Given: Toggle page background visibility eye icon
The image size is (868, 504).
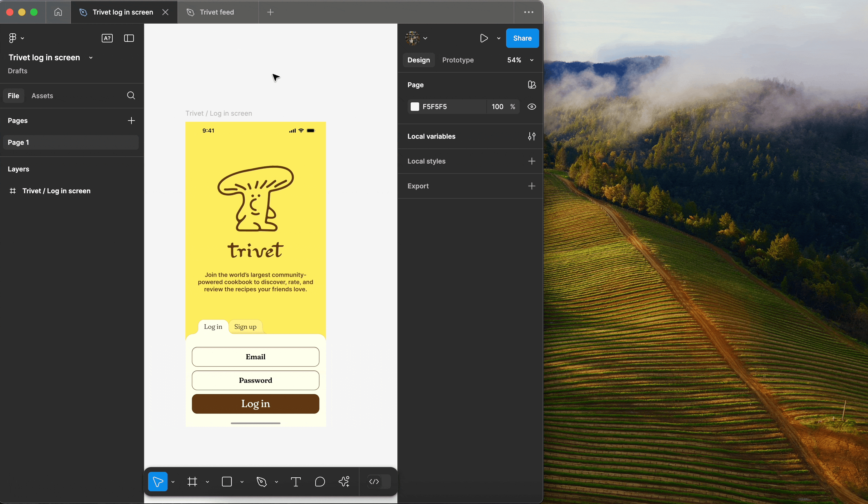Looking at the screenshot, I should click(x=532, y=107).
